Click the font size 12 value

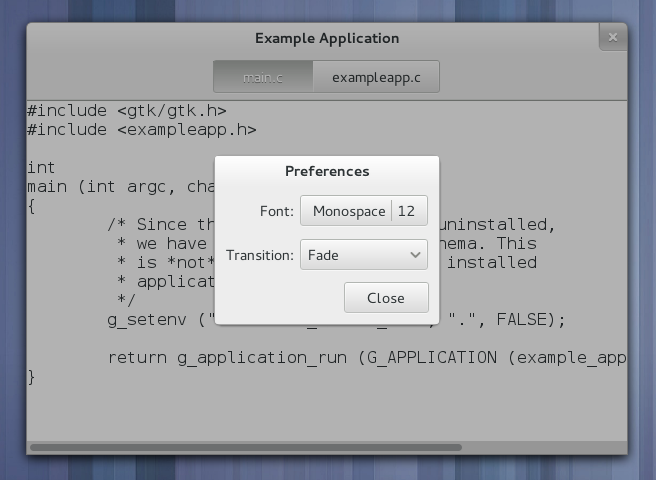point(408,211)
